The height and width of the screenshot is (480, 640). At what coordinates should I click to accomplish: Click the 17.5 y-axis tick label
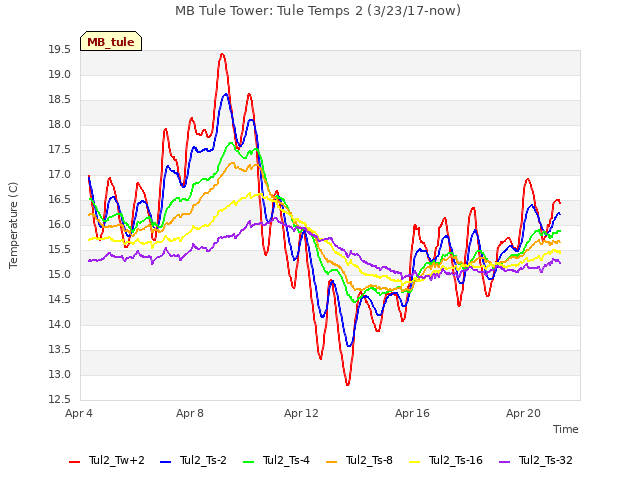click(60, 150)
